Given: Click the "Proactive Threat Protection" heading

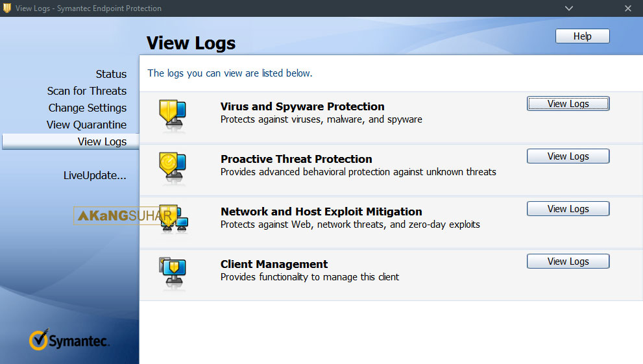Looking at the screenshot, I should click(x=296, y=159).
